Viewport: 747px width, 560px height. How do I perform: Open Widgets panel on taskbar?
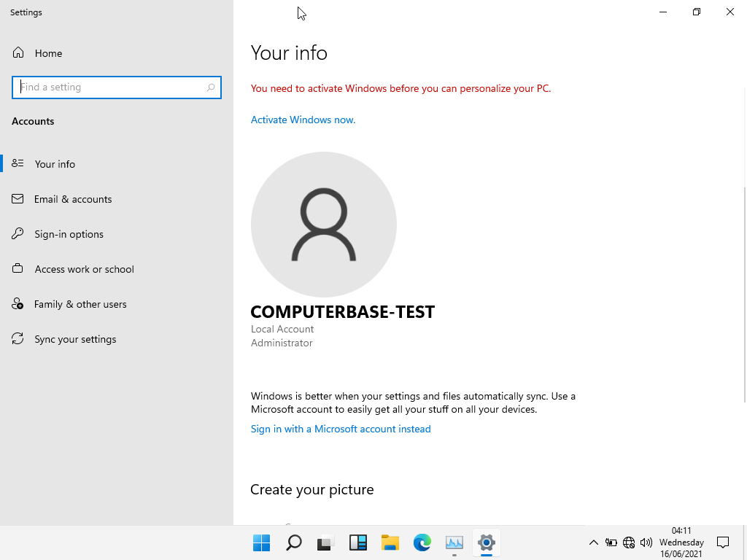pyautogui.click(x=357, y=542)
